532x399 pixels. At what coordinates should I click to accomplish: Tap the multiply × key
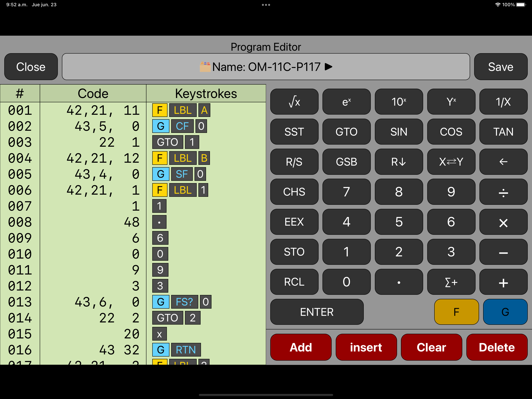(503, 222)
